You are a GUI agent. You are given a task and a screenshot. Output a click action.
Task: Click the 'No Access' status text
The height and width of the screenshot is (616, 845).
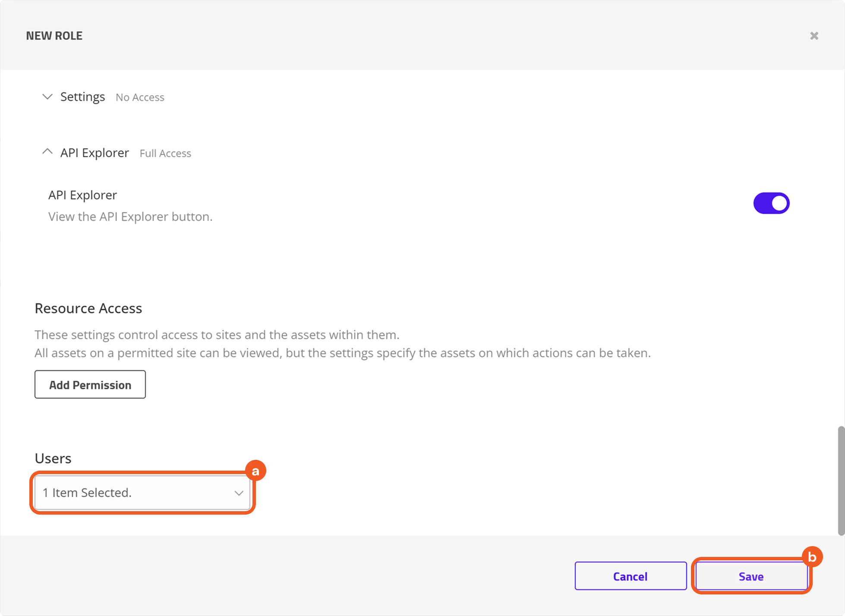(x=140, y=97)
